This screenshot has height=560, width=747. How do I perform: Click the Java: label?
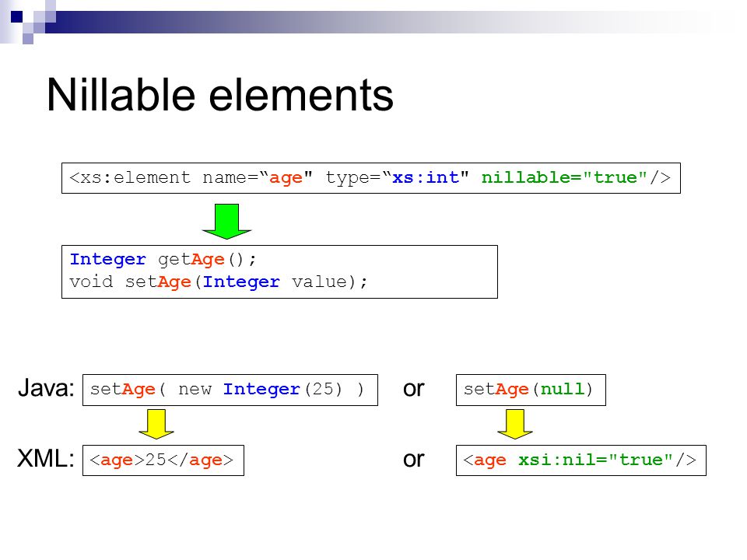pyautogui.click(x=46, y=388)
